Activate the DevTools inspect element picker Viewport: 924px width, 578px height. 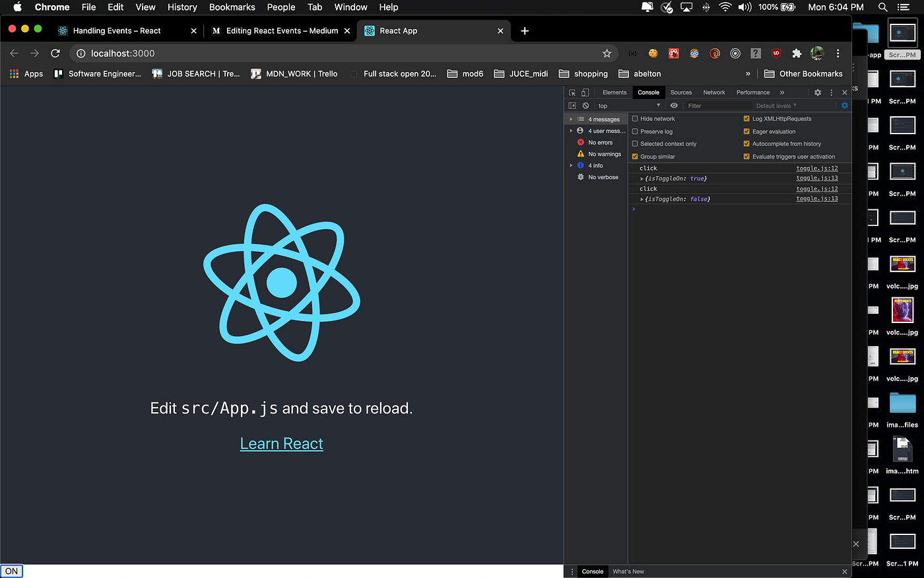[x=572, y=92]
